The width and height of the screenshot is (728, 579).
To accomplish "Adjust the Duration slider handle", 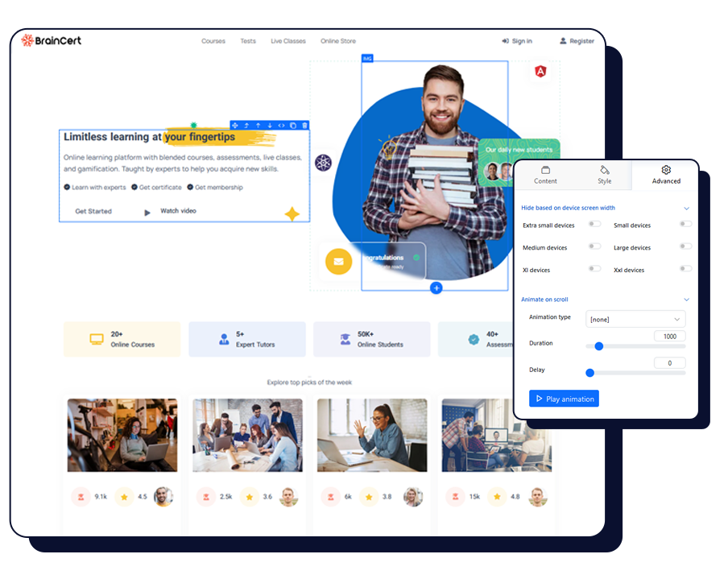I will [598, 346].
